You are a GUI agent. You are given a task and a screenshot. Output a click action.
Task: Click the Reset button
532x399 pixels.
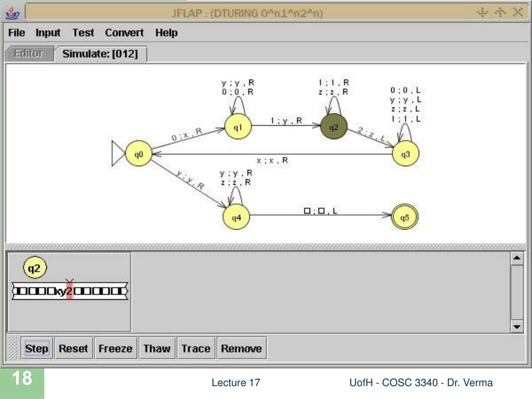[73, 348]
